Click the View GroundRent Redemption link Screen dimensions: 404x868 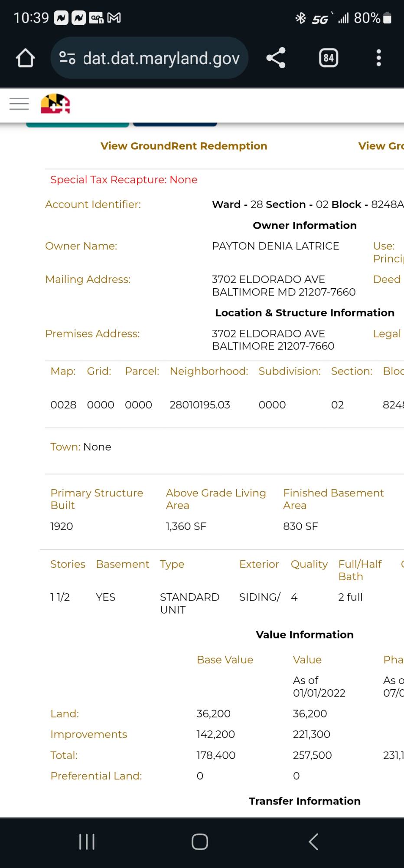(x=184, y=146)
